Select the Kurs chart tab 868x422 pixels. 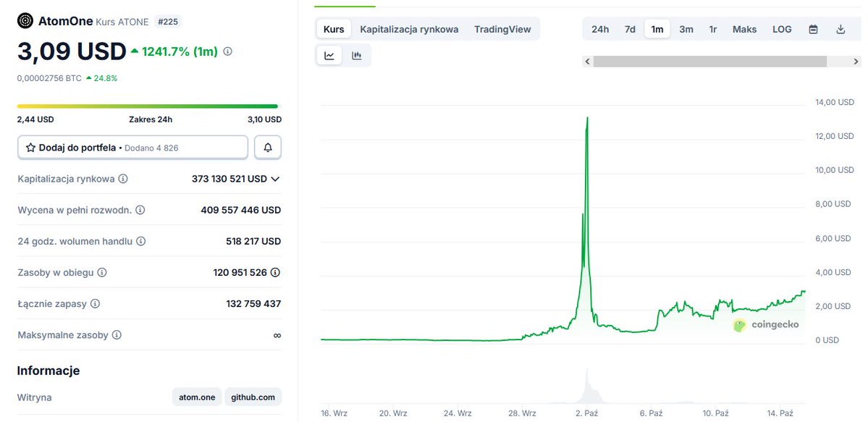click(334, 30)
